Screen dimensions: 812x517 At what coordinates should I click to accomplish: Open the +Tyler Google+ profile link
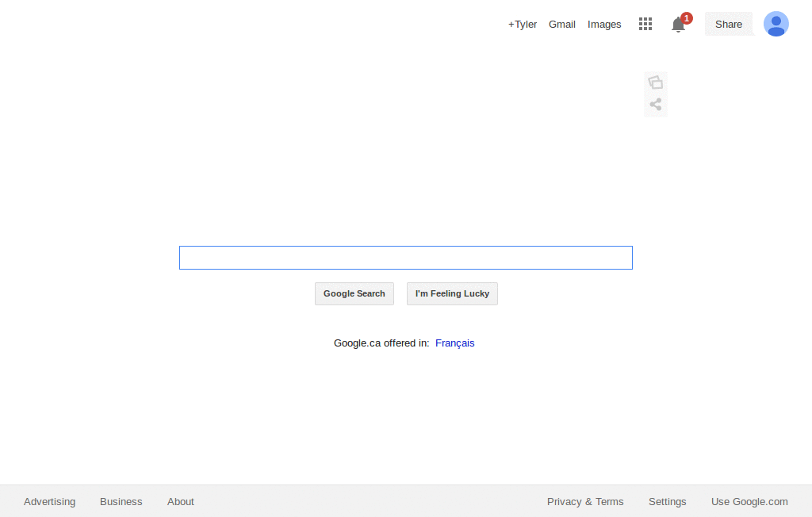coord(522,25)
